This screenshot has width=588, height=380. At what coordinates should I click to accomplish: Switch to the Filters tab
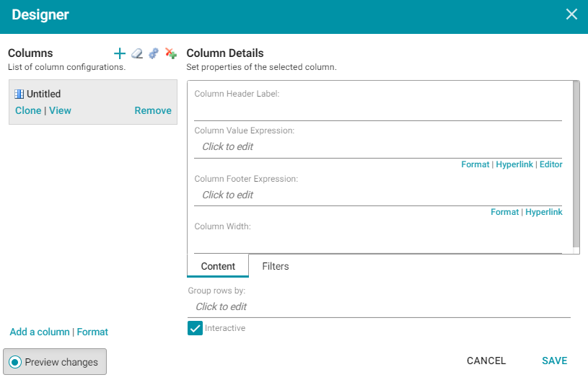point(276,266)
